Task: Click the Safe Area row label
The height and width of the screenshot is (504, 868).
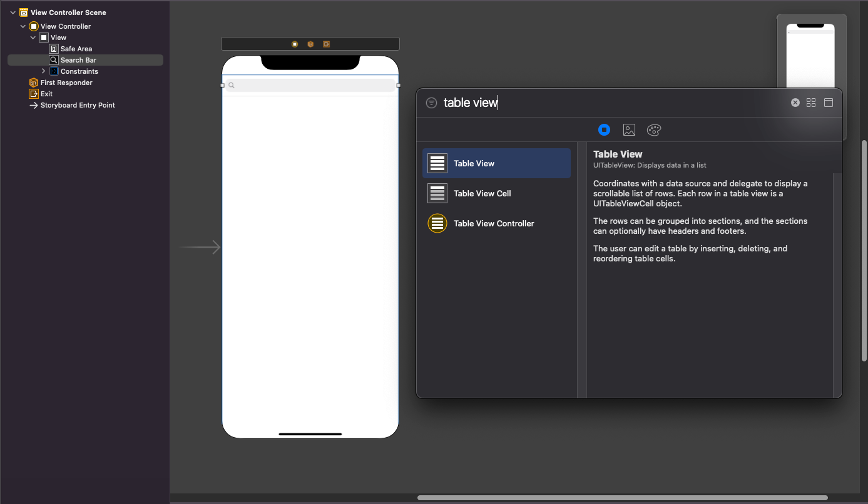Action: point(76,49)
